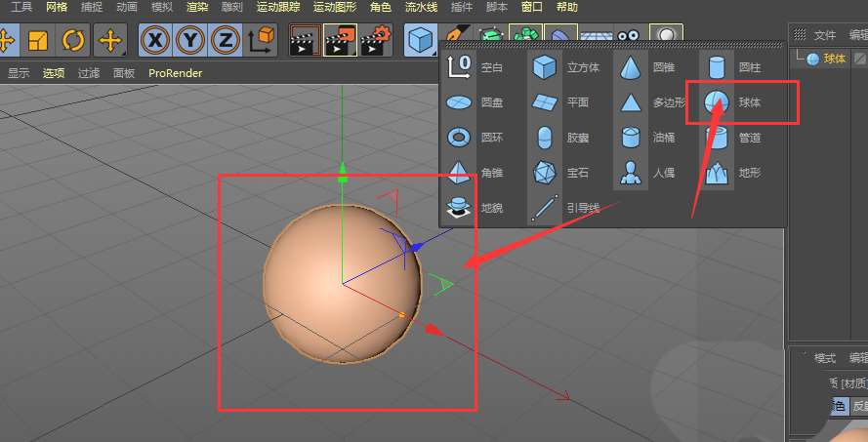Select the 宝石 platonic gem primitive

544,173
